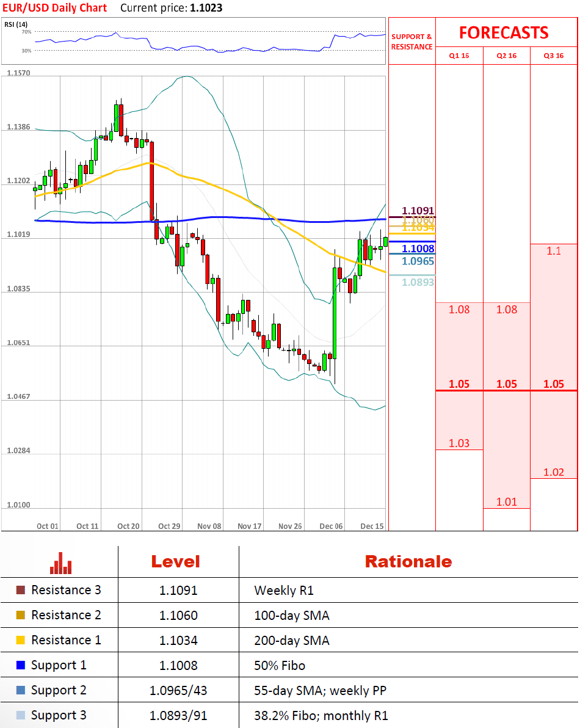The height and width of the screenshot is (728, 580).
Task: Click the 1.1 forecast high in Q3 column
Action: click(553, 251)
